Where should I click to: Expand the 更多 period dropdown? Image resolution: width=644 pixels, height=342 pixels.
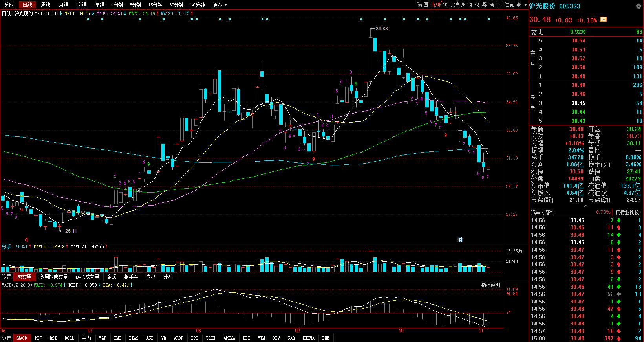pos(220,5)
